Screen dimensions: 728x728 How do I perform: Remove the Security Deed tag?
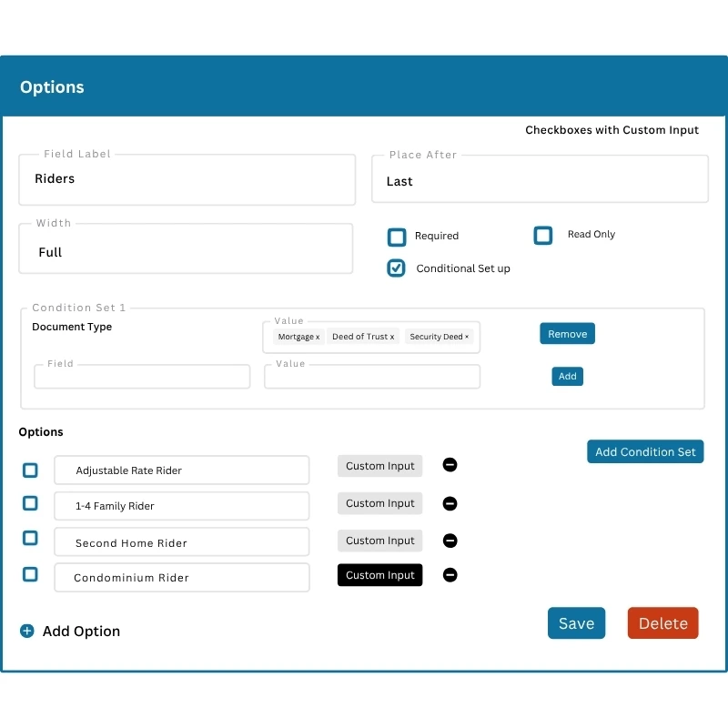(466, 337)
